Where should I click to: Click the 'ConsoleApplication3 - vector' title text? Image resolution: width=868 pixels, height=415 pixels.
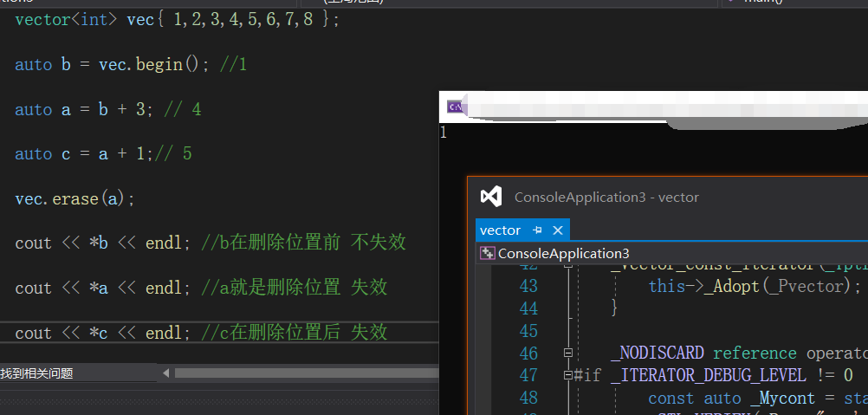click(x=606, y=198)
